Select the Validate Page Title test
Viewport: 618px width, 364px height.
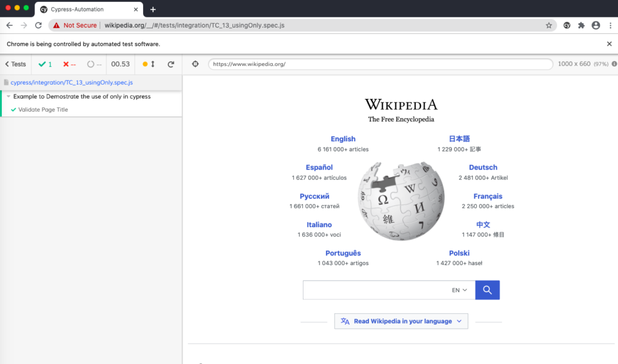coord(43,110)
